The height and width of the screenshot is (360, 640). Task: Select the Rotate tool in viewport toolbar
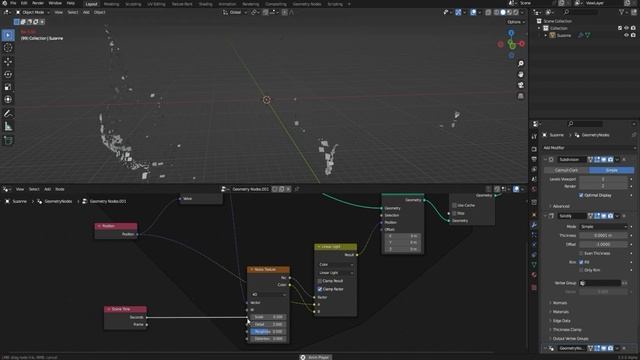tap(8, 74)
